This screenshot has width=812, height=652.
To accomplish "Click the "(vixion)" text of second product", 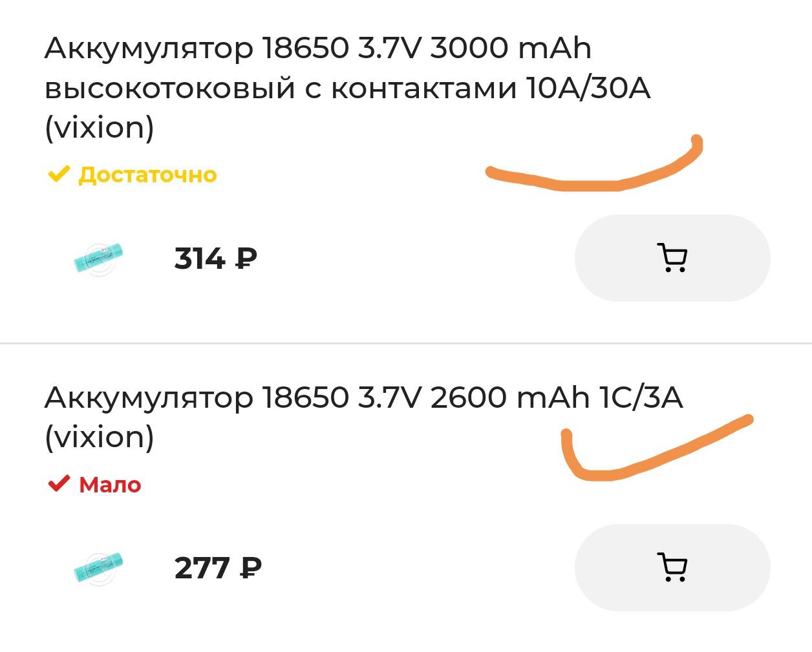I will 100,437.
